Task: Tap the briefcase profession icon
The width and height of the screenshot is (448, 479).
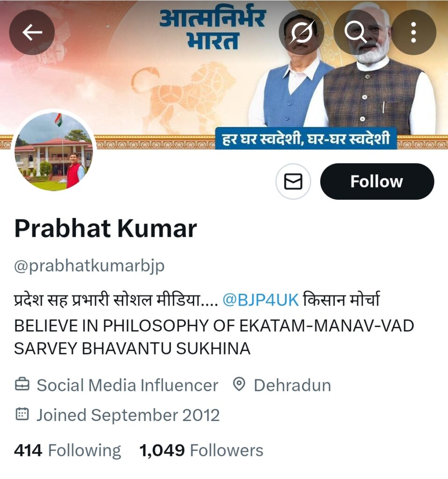Action: tap(22, 385)
